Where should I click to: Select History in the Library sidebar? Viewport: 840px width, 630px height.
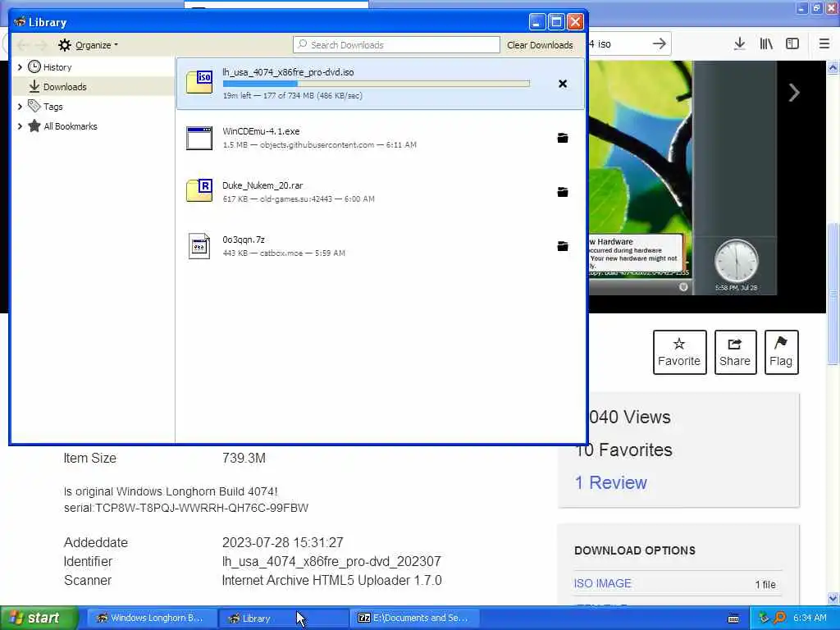pos(57,67)
